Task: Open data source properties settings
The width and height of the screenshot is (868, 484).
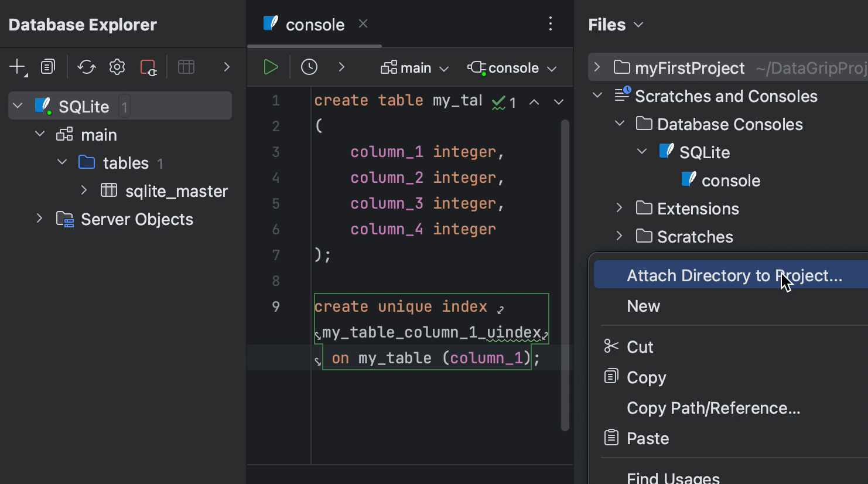Action: 117,66
